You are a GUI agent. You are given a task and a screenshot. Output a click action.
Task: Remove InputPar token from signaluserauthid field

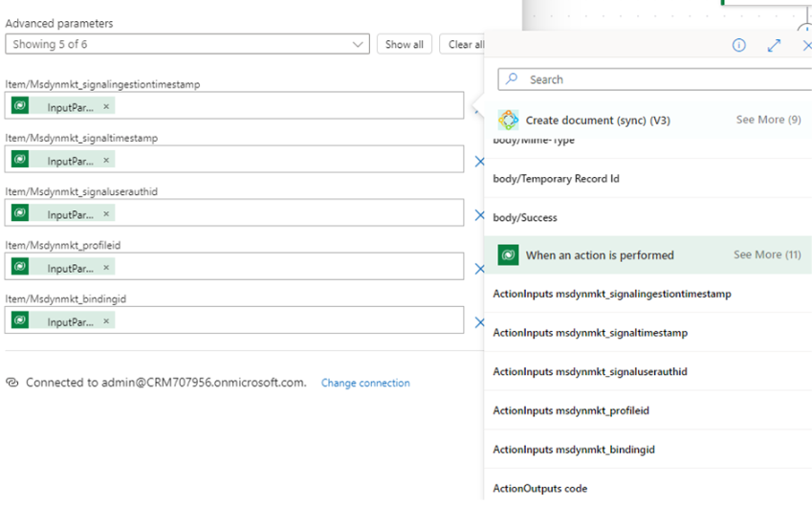(x=106, y=213)
